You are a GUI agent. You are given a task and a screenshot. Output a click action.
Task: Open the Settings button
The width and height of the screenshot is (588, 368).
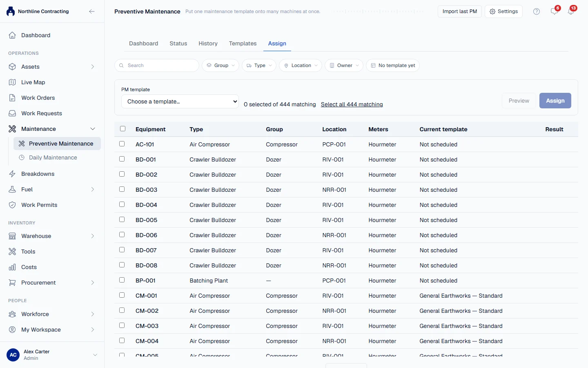[x=503, y=11]
